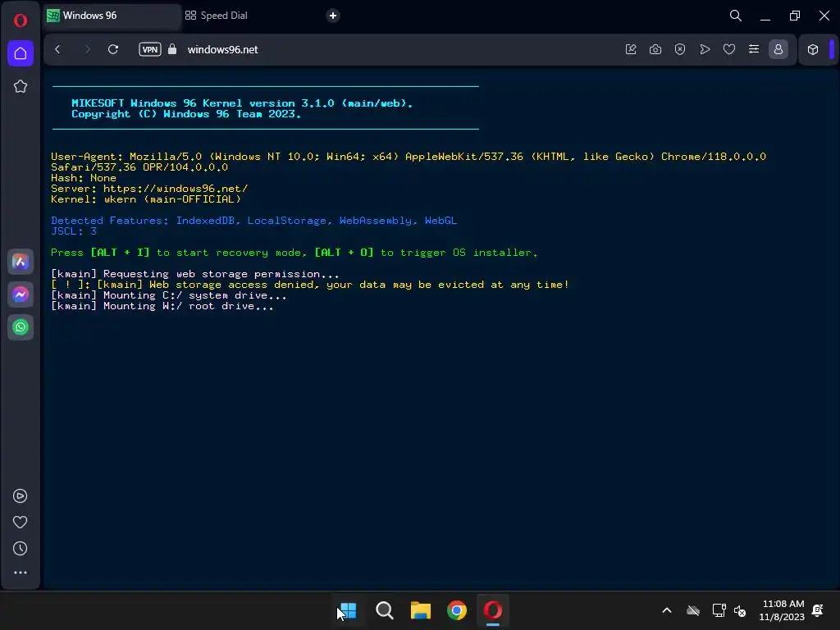This screenshot has width=840, height=630.
Task: Click the 'Detected Features' line
Action: tap(254, 221)
